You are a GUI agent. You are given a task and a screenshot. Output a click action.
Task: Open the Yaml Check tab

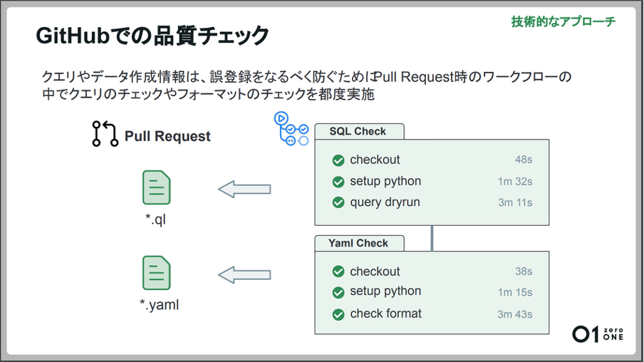click(x=358, y=243)
